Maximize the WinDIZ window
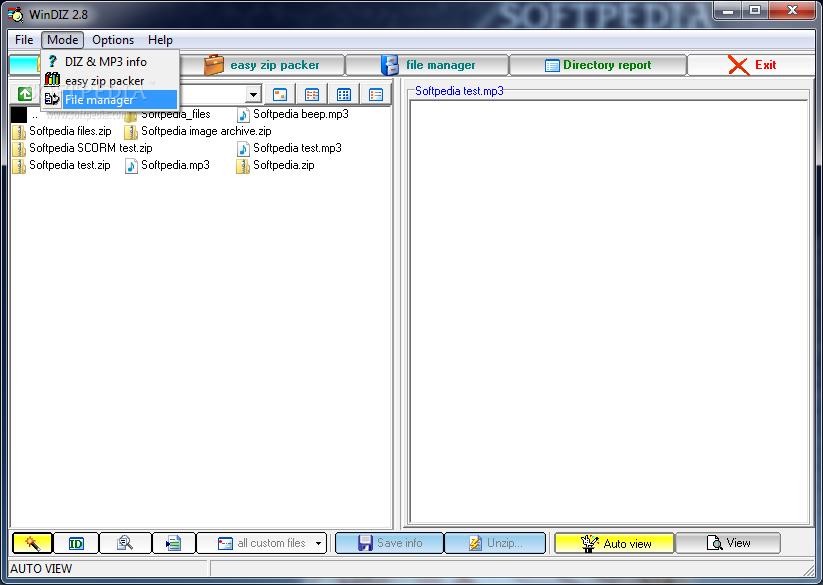The image size is (823, 585). [x=755, y=10]
